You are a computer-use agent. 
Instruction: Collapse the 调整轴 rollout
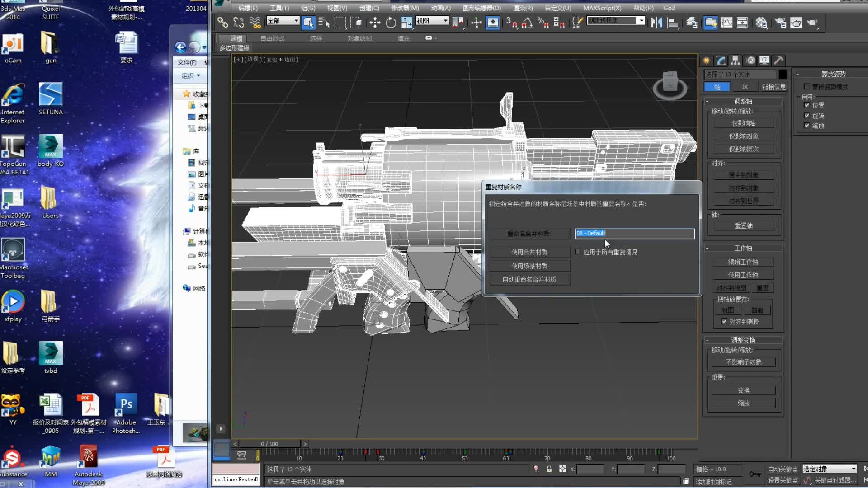[707, 101]
